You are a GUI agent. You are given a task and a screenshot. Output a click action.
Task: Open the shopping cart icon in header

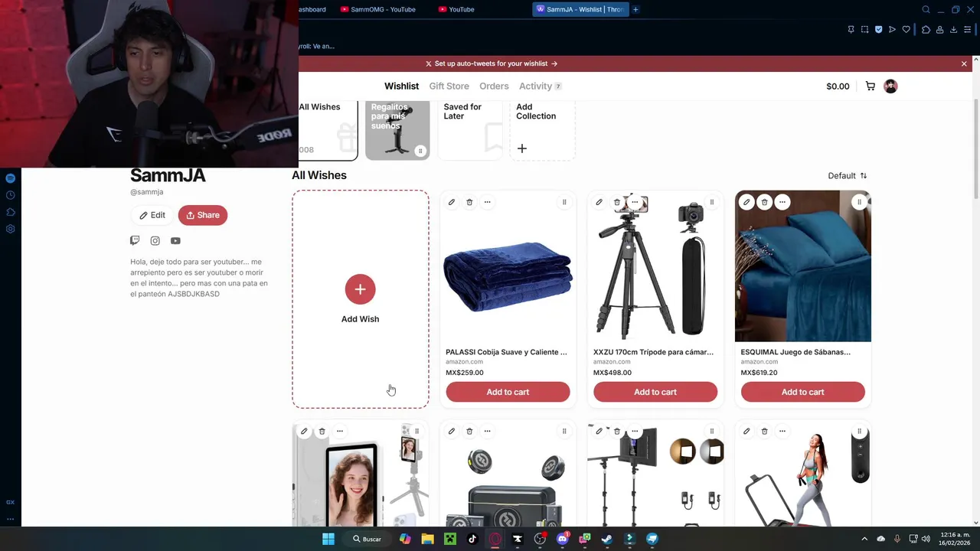pos(871,86)
